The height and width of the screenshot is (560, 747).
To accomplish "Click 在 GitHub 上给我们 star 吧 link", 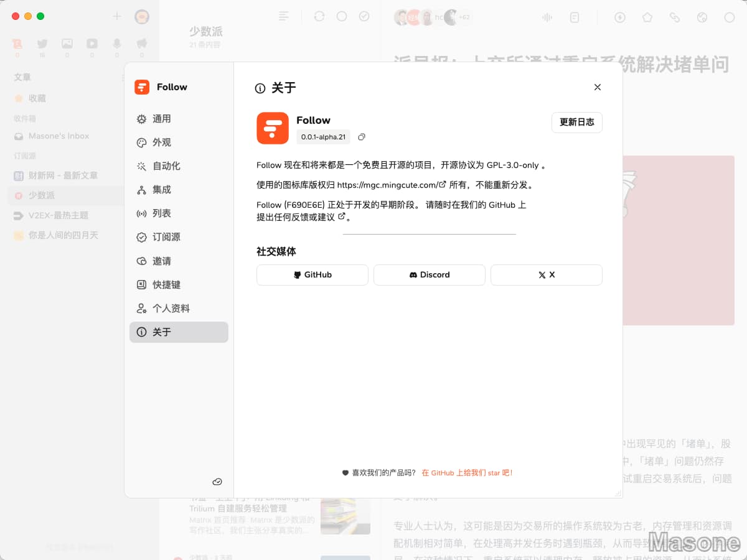I will pos(467,473).
